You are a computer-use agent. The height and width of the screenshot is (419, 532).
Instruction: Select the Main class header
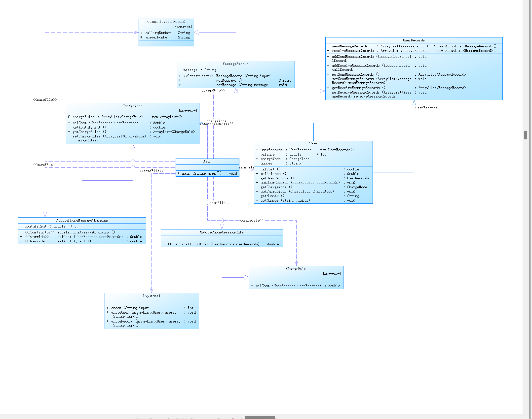coord(207,161)
